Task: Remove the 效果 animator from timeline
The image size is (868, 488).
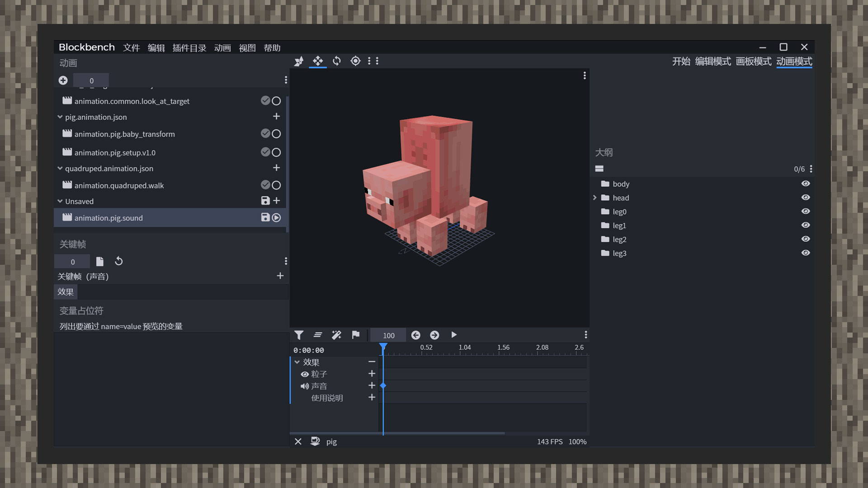Action: click(372, 362)
